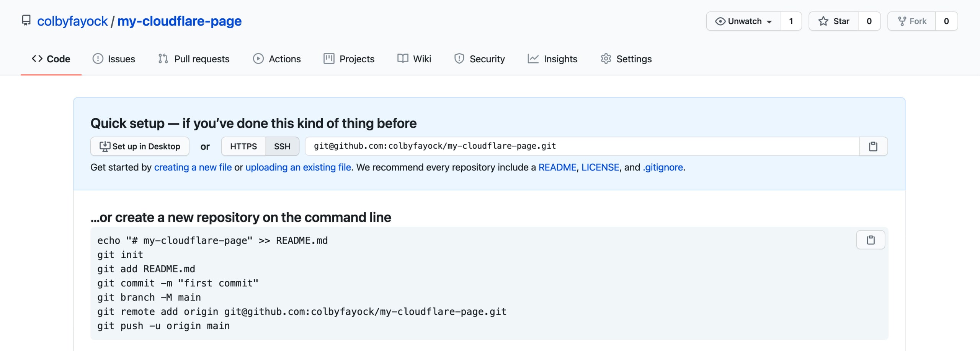Screen dimensions: 980x351
Task: Fork this repository
Action: [x=911, y=21]
